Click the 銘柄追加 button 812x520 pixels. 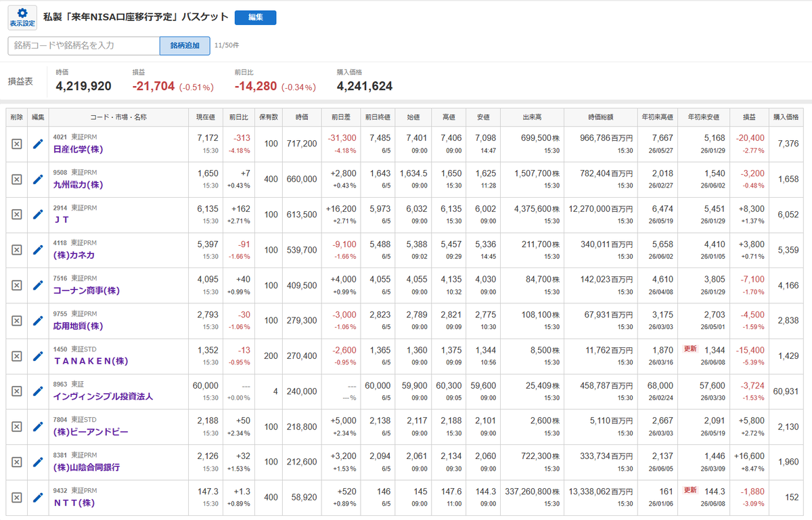click(x=185, y=45)
